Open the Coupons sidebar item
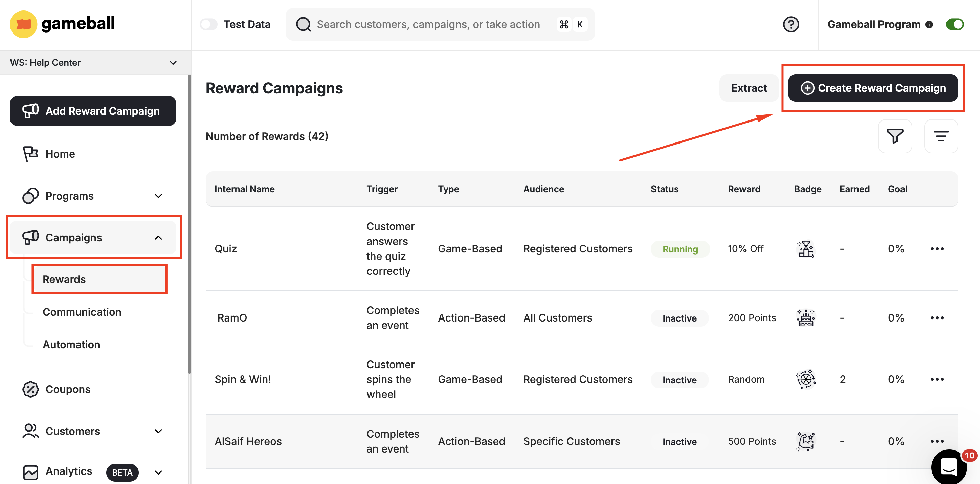 68,389
